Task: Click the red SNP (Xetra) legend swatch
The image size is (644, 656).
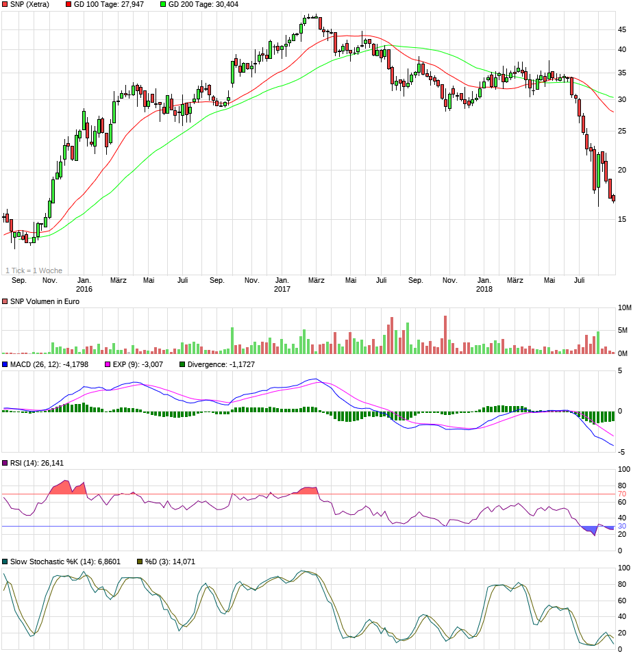Action: (x=5, y=5)
